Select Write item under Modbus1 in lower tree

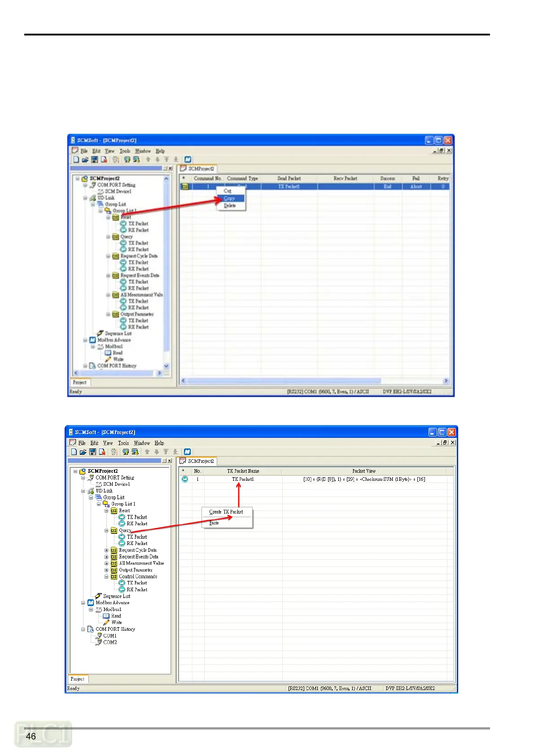pyautogui.click(x=116, y=623)
